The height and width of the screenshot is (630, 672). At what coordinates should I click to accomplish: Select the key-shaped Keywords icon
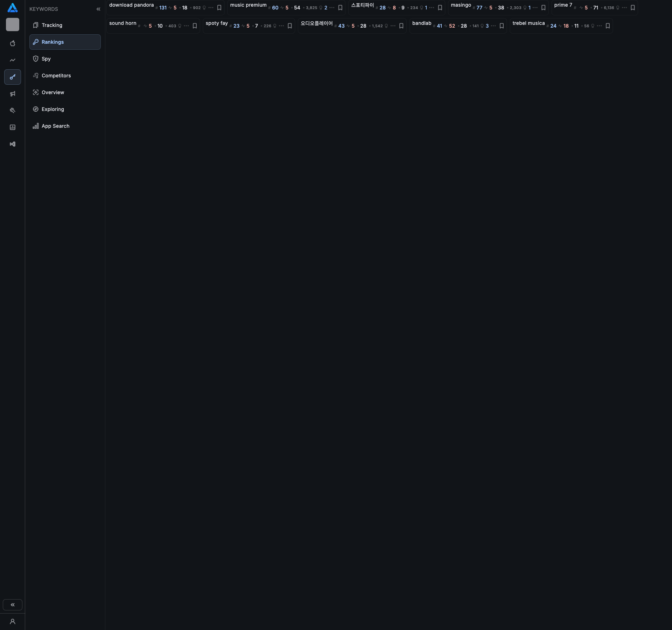(x=13, y=77)
